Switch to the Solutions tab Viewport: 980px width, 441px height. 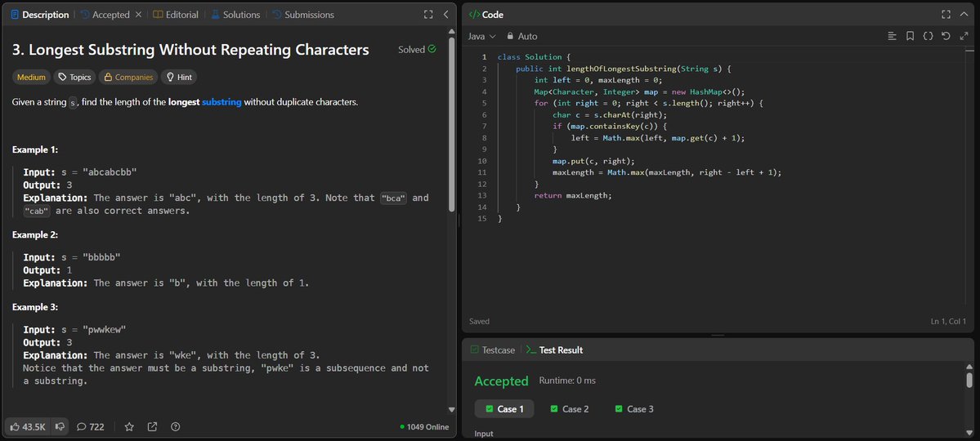pos(235,15)
